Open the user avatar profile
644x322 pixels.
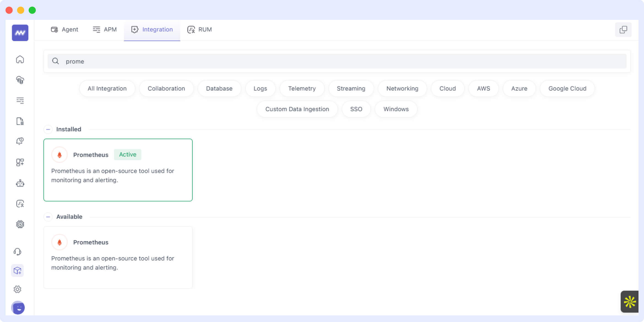pyautogui.click(x=18, y=308)
